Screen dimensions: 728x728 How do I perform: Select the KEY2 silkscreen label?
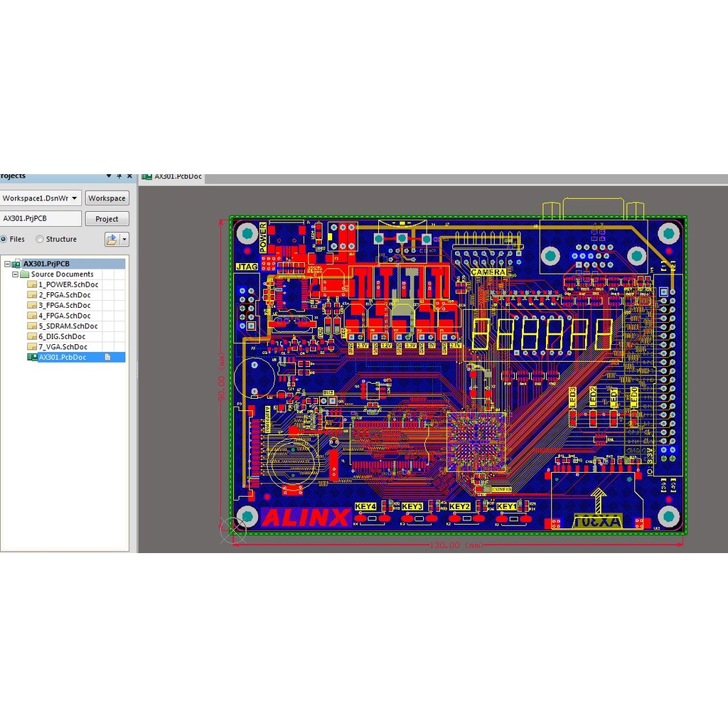[x=460, y=506]
